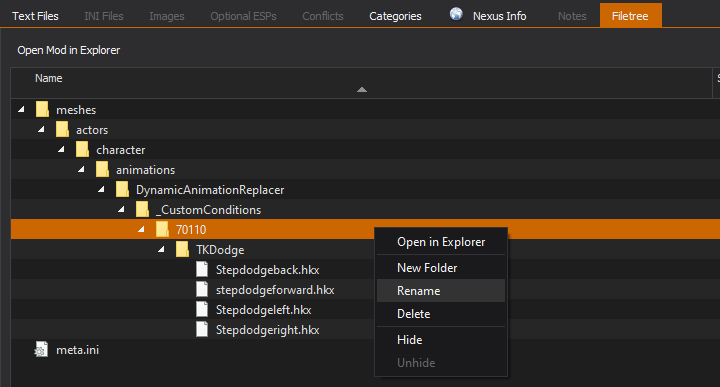Viewport: 720px width, 387px height.
Task: Click the meshes folder icon
Action: (42, 110)
